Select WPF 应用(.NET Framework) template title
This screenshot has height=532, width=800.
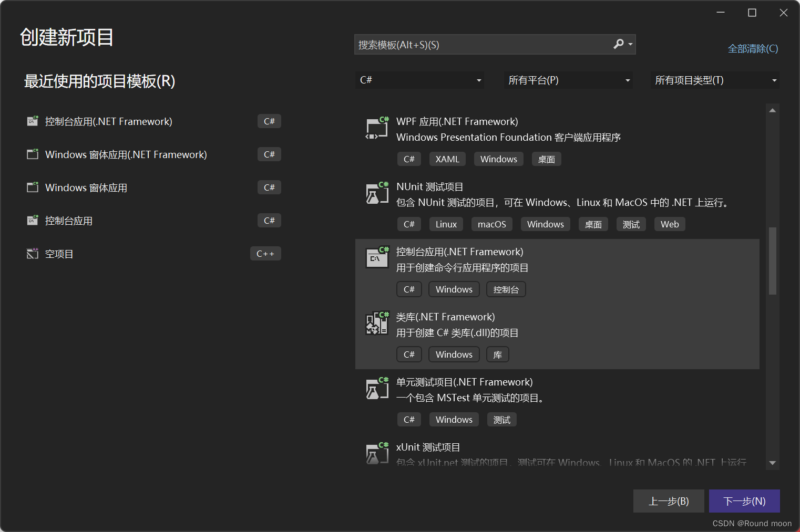pos(457,121)
